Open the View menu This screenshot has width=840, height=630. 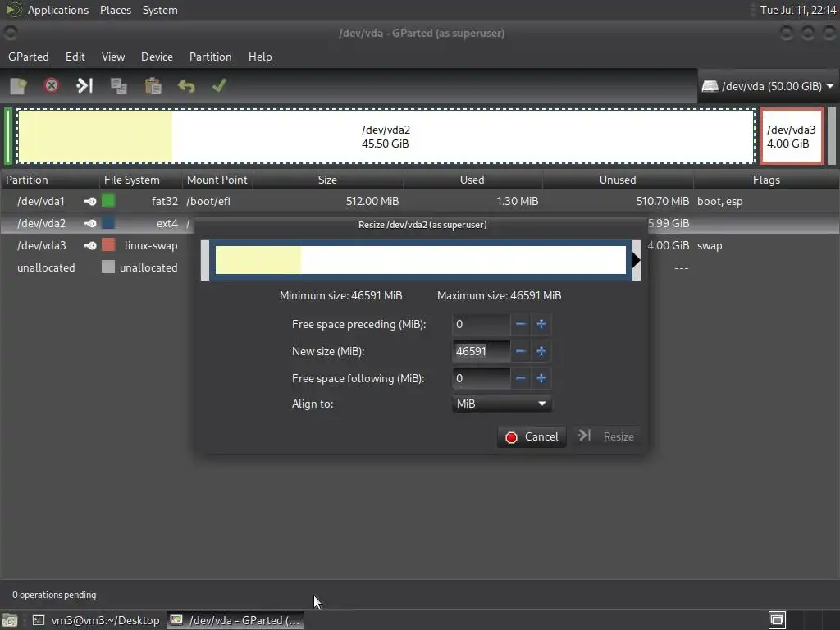(x=113, y=57)
